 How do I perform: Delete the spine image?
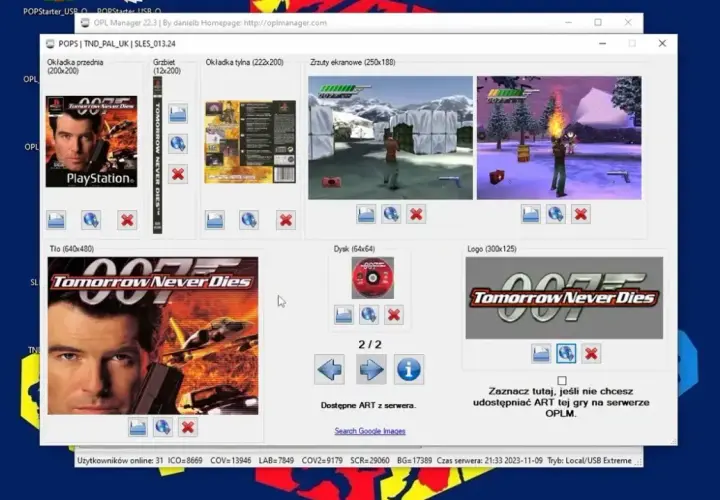pos(178,174)
